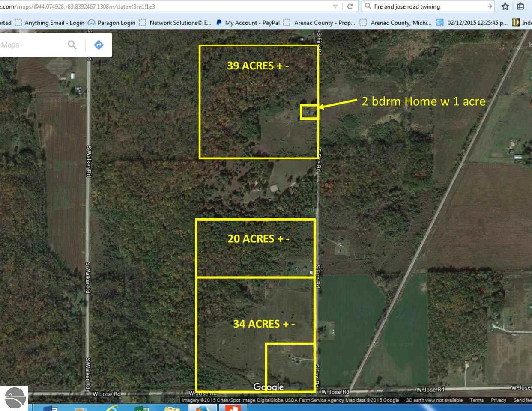Click the search go arrow in search bar

490,6
